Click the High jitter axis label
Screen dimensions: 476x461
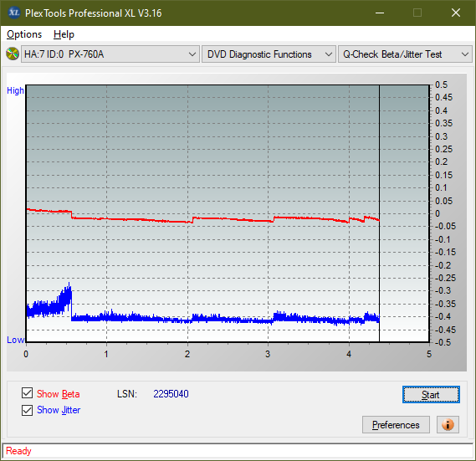15,90
